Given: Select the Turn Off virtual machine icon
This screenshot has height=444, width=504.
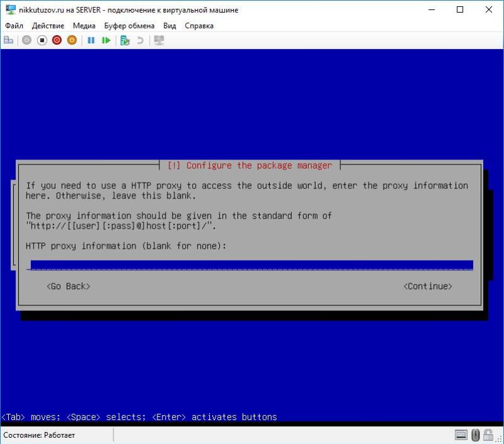Looking at the screenshot, I should pyautogui.click(x=42, y=40).
